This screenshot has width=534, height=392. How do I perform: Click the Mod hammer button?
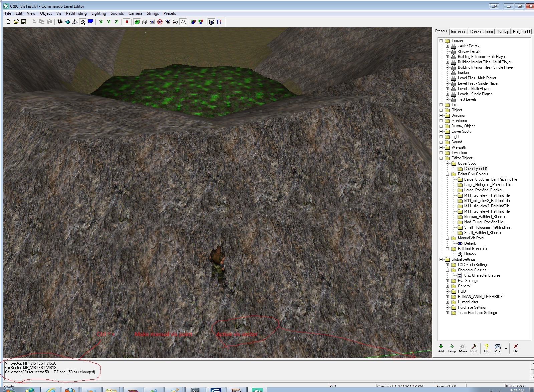click(474, 348)
